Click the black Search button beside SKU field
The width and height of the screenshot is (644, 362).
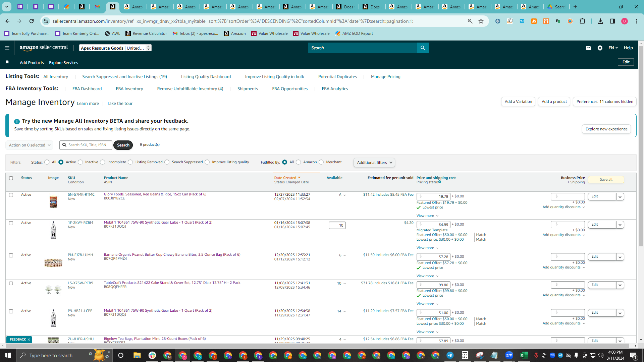[123, 145]
